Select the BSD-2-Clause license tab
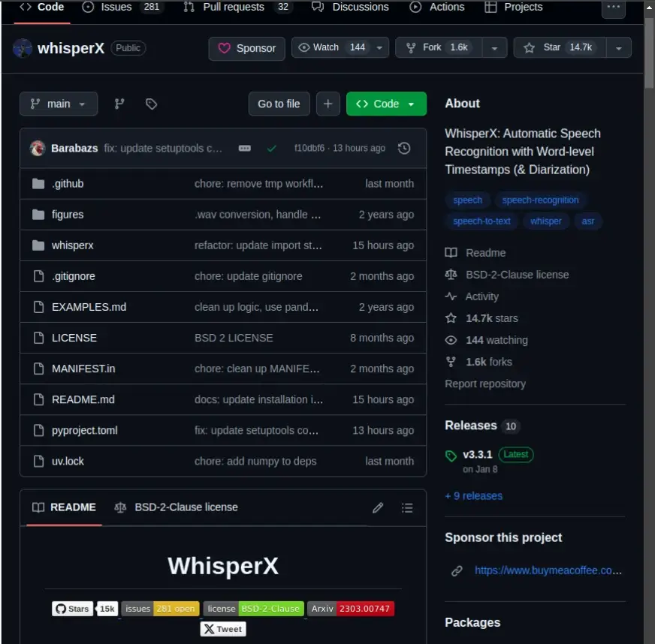 click(176, 507)
